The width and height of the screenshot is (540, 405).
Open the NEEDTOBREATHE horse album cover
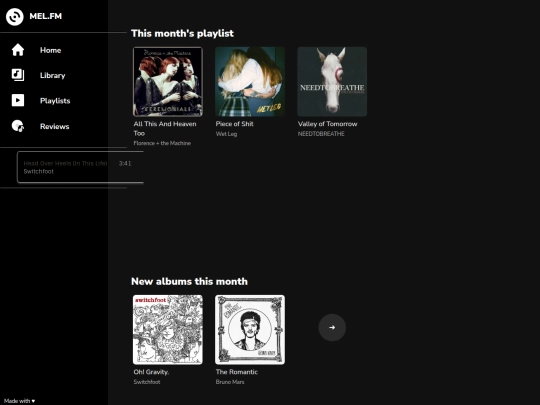pos(332,82)
